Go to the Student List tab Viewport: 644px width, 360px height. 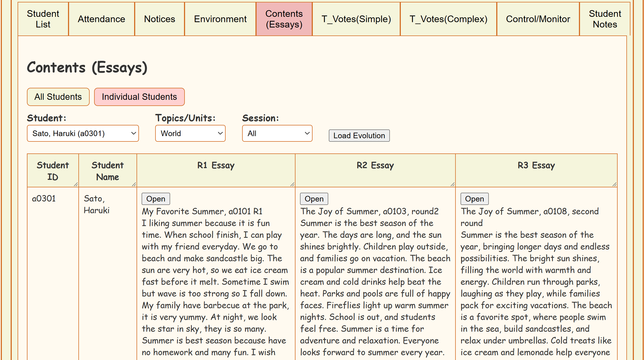coord(43,19)
